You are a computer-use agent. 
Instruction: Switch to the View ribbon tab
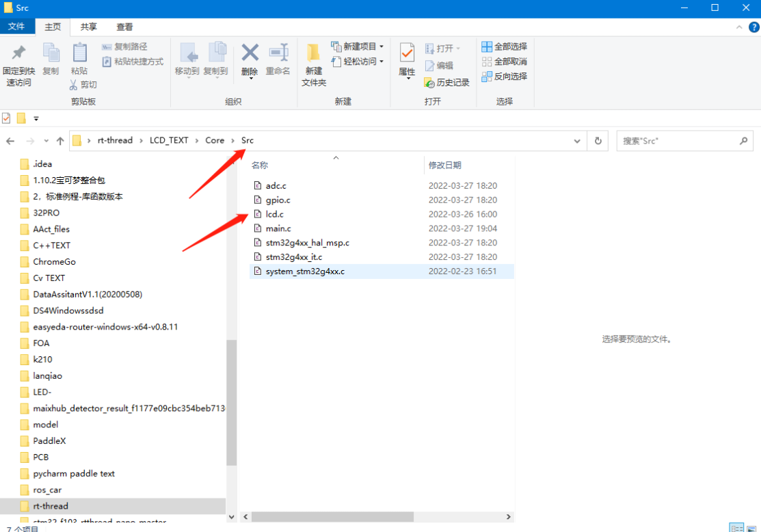click(x=124, y=27)
